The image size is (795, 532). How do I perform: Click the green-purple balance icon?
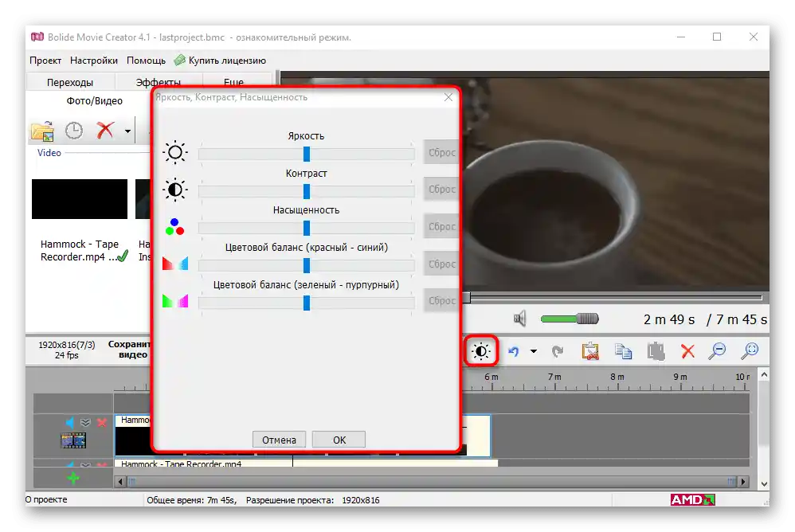[x=175, y=301]
